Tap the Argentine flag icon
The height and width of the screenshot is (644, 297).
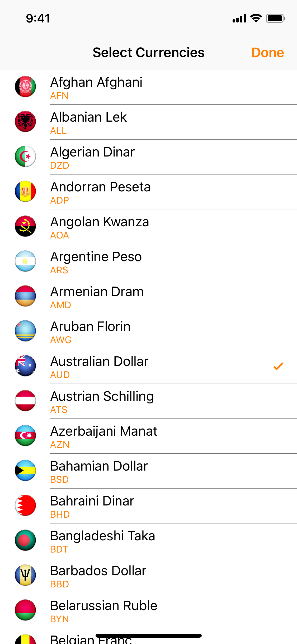pyautogui.click(x=25, y=261)
